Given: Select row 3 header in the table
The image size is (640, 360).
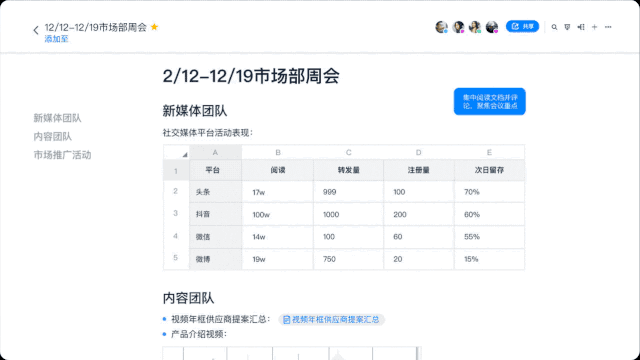Looking at the screenshot, I should point(176,213).
